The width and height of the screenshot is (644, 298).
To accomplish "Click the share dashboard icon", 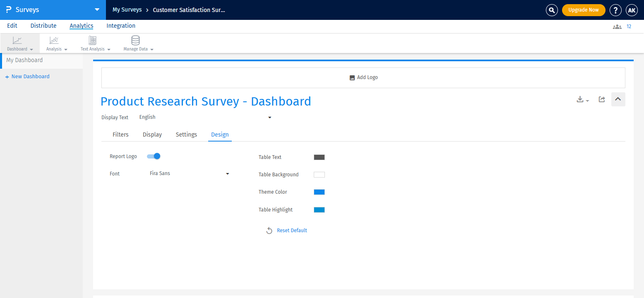I will coord(602,99).
